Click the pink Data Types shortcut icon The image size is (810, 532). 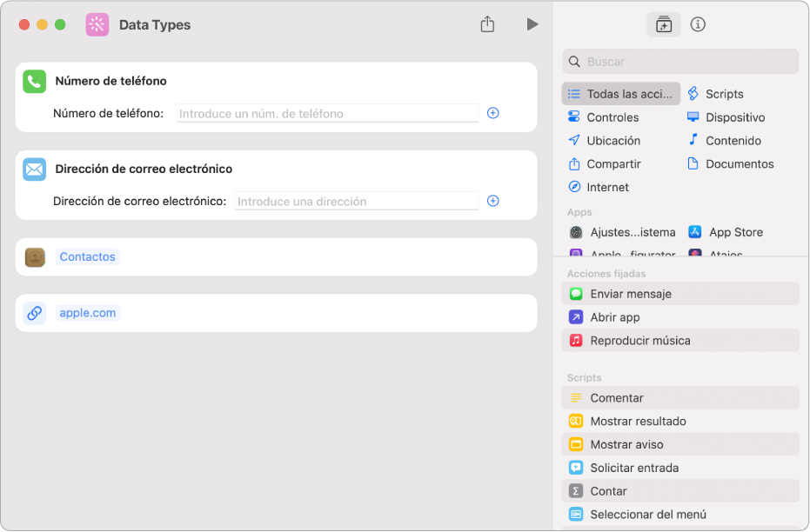(97, 24)
